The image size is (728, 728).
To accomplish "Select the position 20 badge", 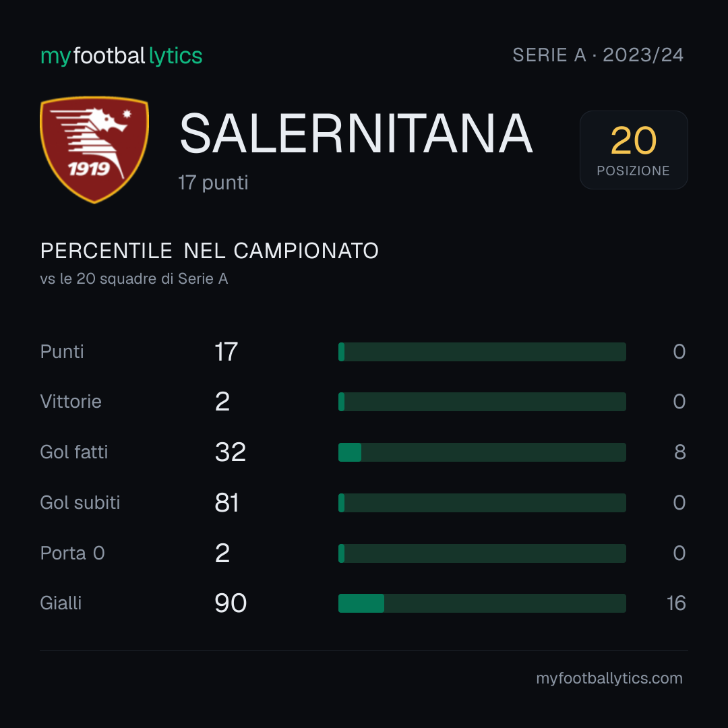I will (633, 150).
